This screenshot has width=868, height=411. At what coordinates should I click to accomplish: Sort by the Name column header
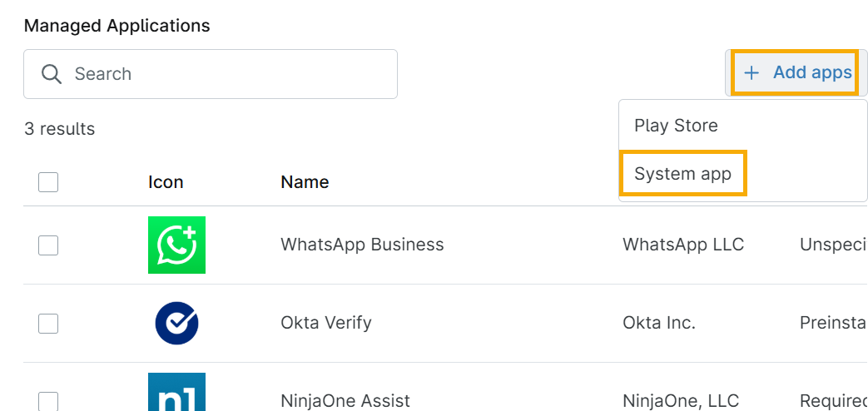(305, 182)
